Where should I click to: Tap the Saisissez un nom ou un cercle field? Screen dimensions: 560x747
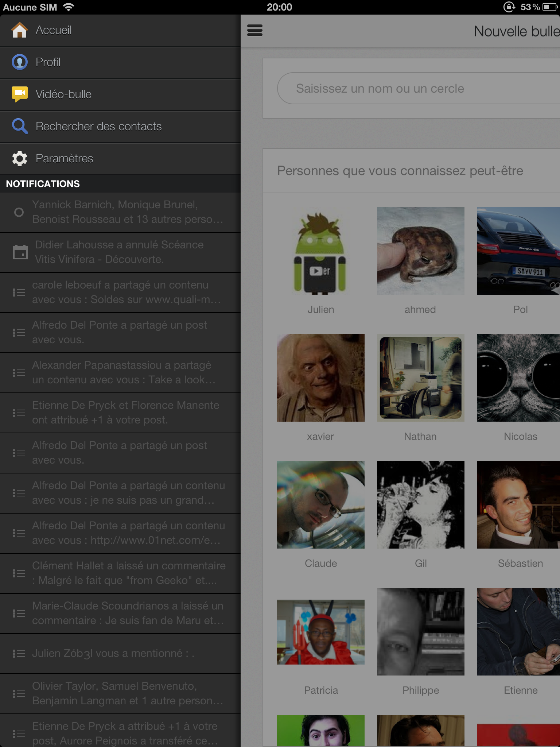(419, 88)
